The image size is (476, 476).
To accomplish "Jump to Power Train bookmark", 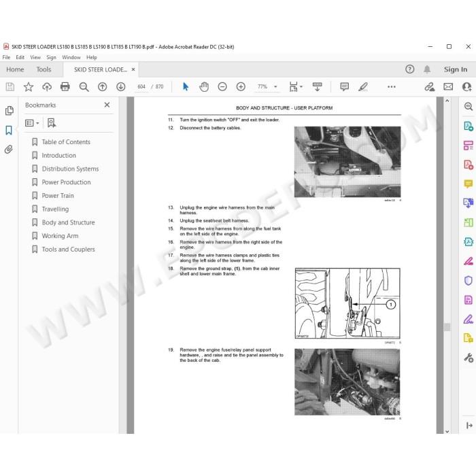I will click(x=58, y=196).
